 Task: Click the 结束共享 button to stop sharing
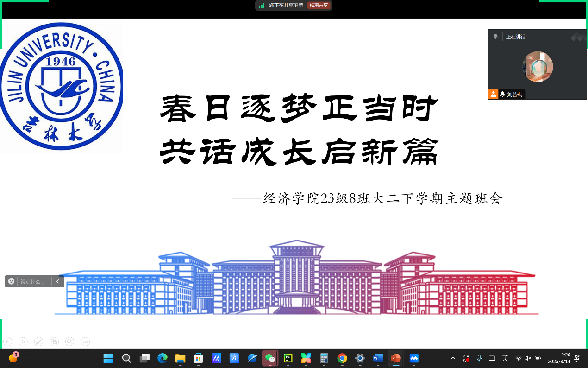coord(319,5)
